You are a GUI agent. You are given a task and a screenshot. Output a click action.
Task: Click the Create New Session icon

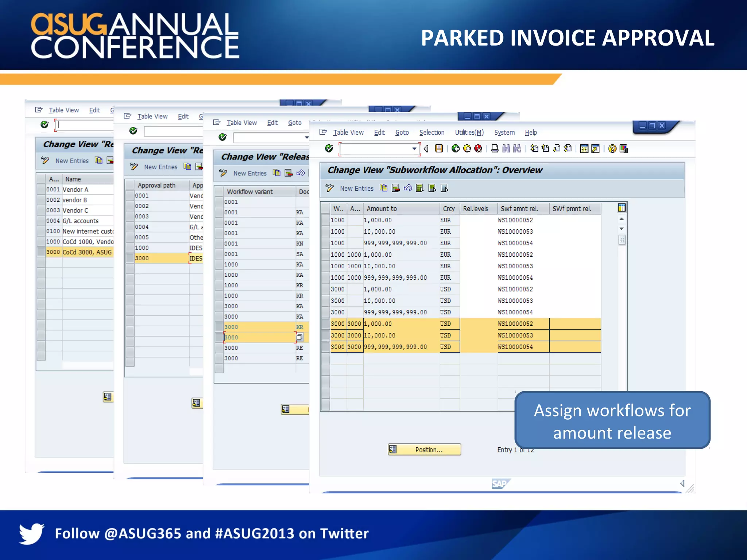[584, 149]
